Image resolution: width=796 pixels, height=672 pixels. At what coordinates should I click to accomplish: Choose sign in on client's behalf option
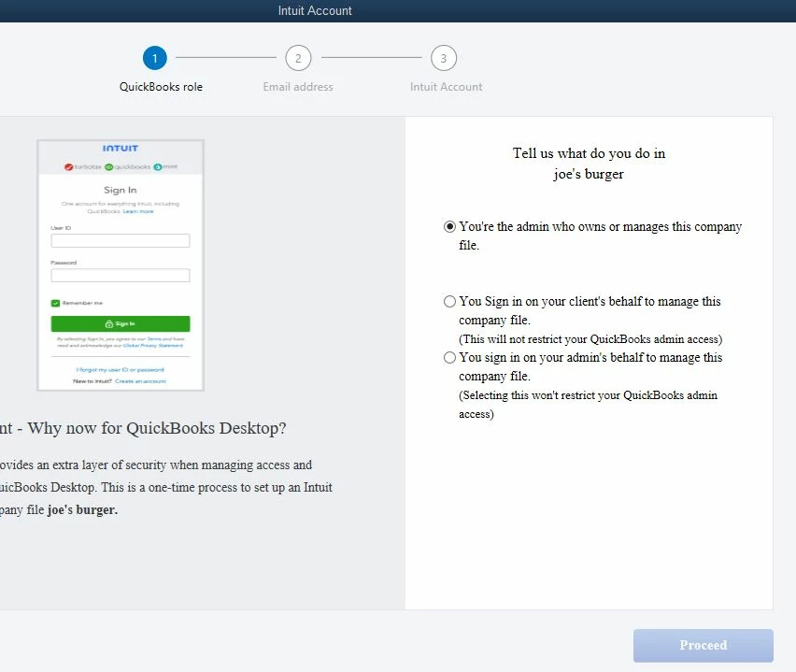tap(449, 301)
